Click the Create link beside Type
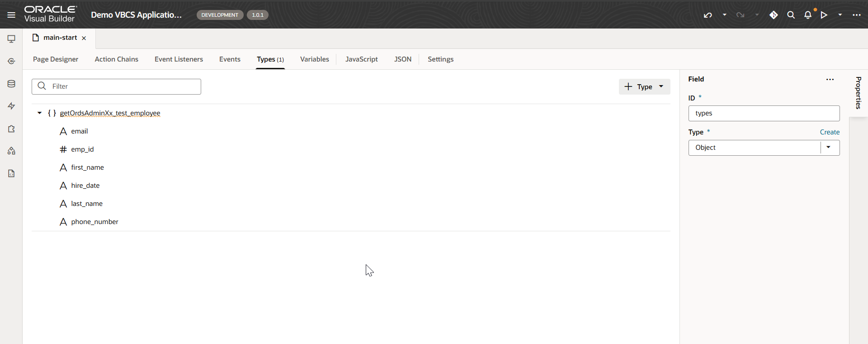The height and width of the screenshot is (344, 868). click(830, 132)
